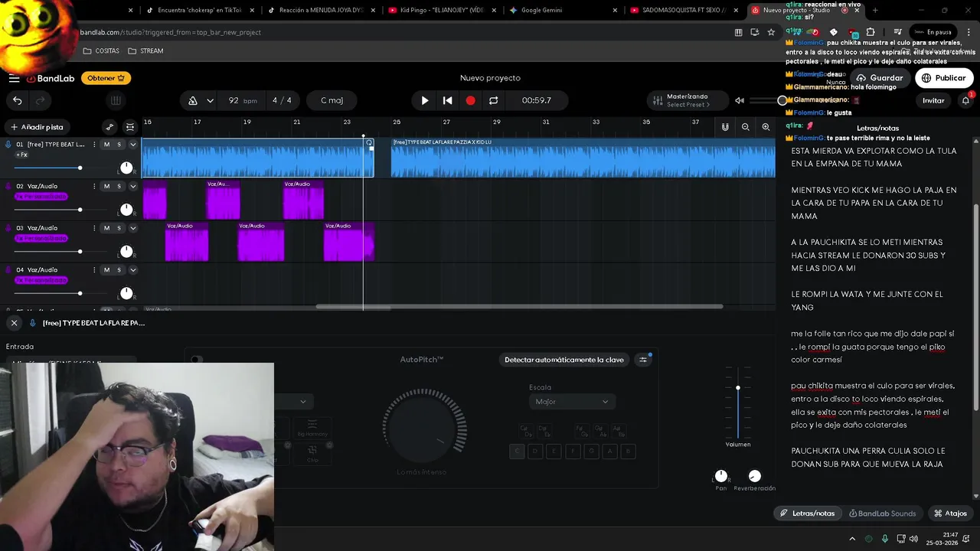Viewport: 980px width, 551px height.
Task: Open Fx Personalizado on track 02
Action: pos(41,197)
